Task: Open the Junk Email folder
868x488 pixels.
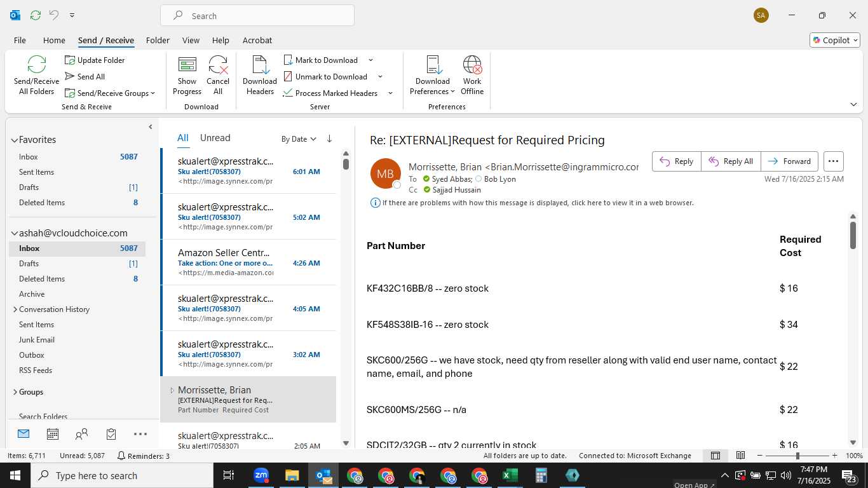Action: [x=37, y=340]
